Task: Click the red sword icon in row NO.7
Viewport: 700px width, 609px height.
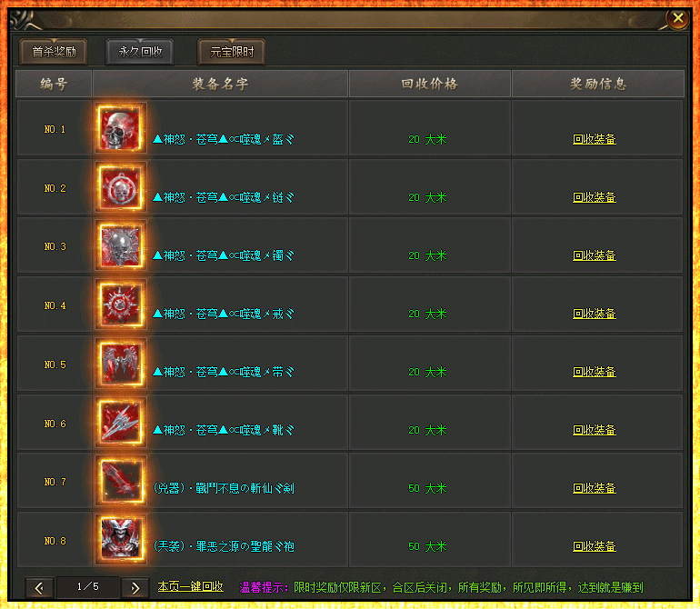Action: tap(121, 482)
